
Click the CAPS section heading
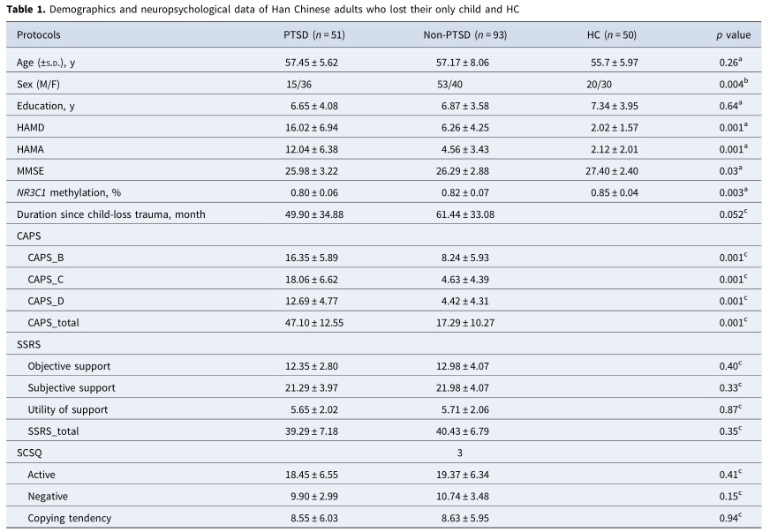pyautogui.click(x=30, y=236)
